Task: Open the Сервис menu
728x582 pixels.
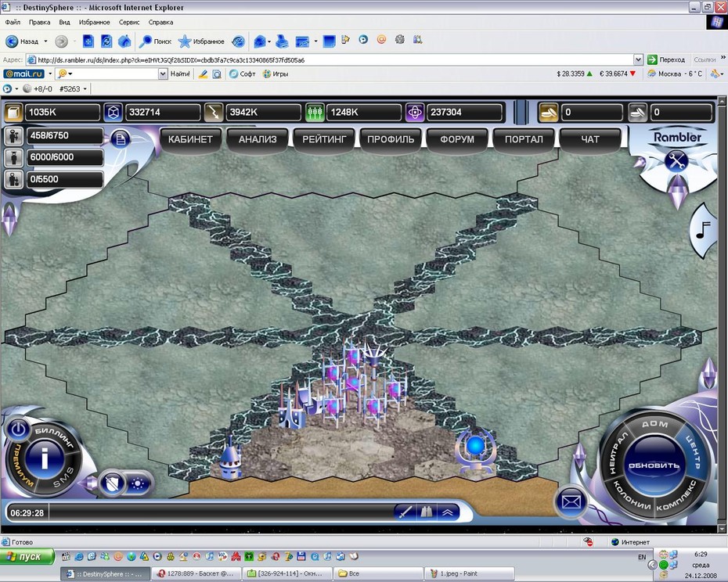Action: click(x=129, y=22)
